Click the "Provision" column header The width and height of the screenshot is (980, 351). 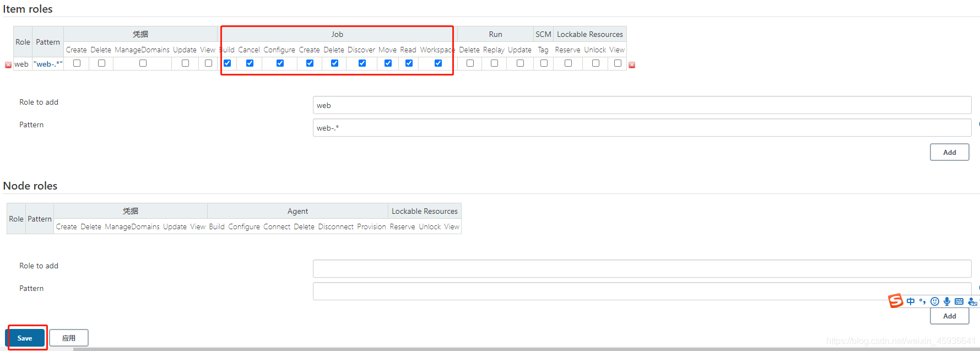click(x=372, y=226)
